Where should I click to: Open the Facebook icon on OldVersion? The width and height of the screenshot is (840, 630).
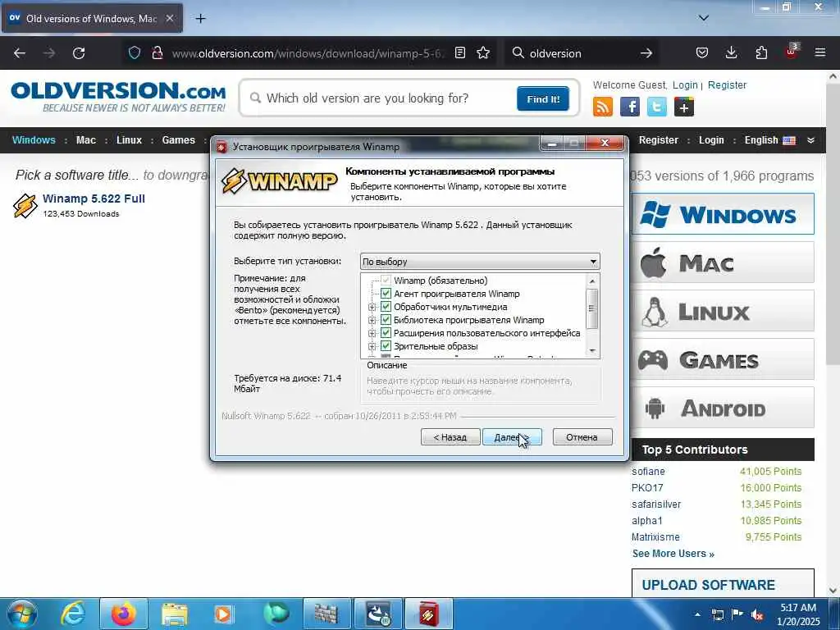pos(630,107)
